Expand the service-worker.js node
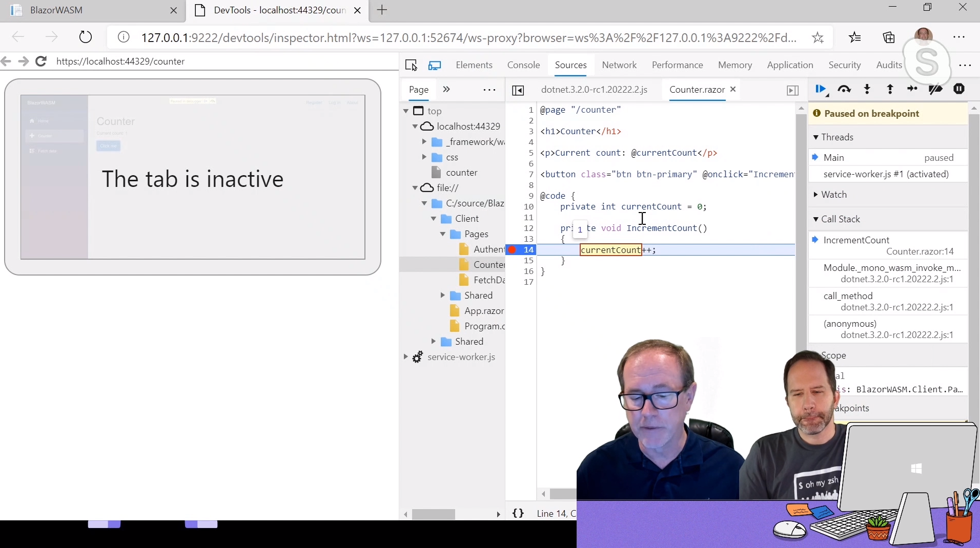The height and width of the screenshot is (548, 980). 406,357
